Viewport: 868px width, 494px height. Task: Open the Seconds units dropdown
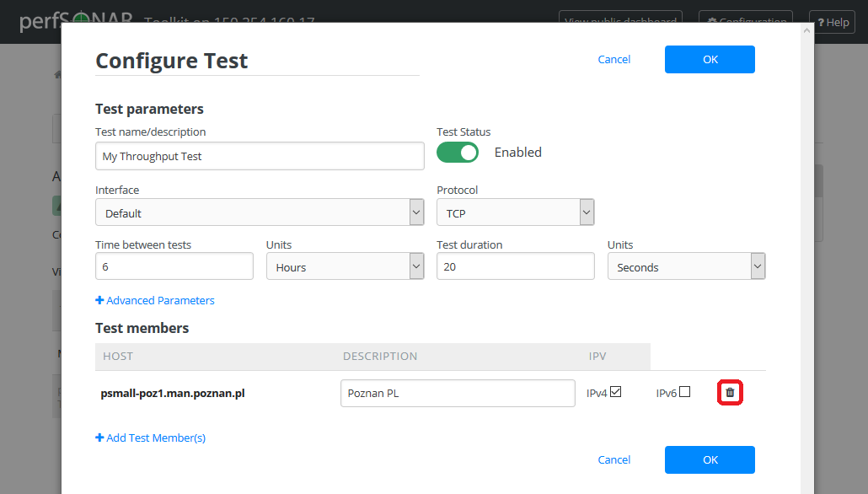tap(687, 266)
